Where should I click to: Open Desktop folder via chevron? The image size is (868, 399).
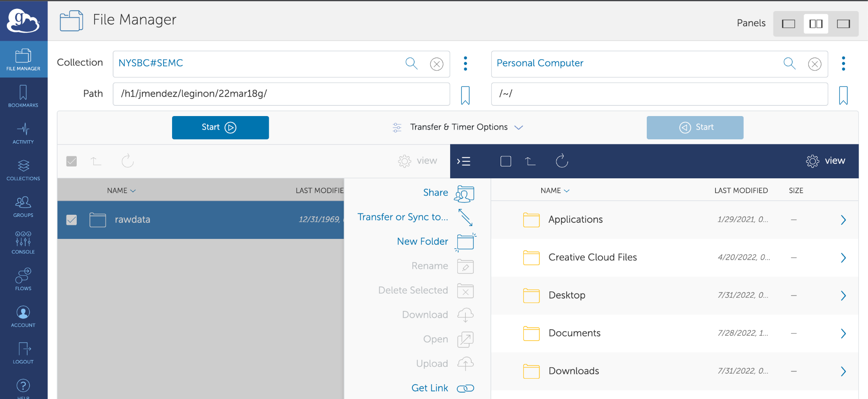(x=843, y=296)
